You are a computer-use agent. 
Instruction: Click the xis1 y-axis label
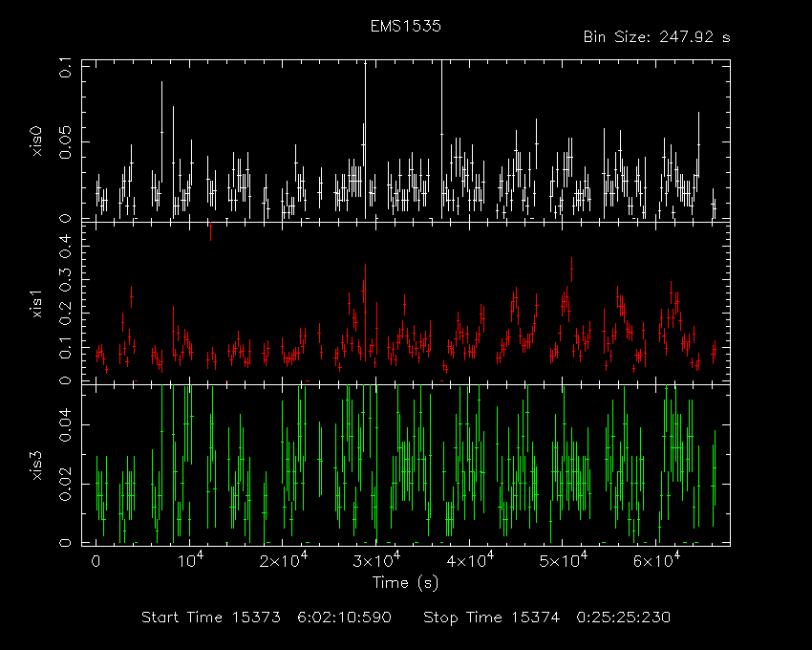click(x=36, y=304)
